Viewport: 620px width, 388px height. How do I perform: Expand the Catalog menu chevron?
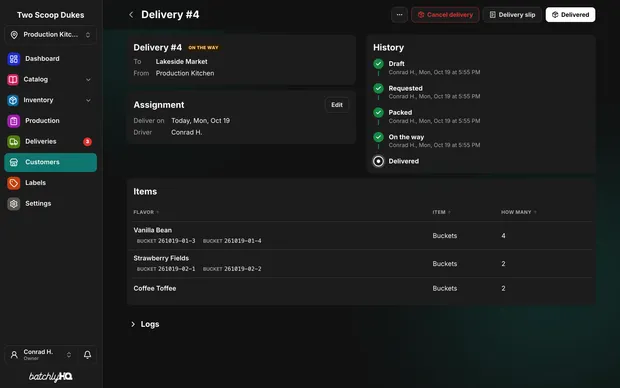pyautogui.click(x=88, y=79)
